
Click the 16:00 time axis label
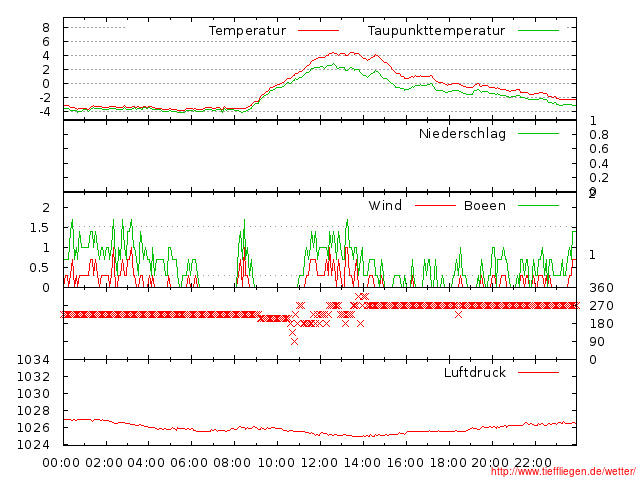click(405, 463)
